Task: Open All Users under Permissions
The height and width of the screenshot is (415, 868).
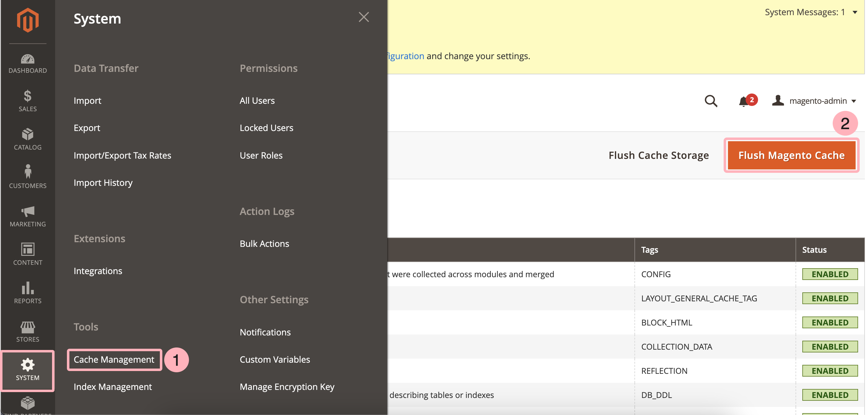Action: (257, 100)
